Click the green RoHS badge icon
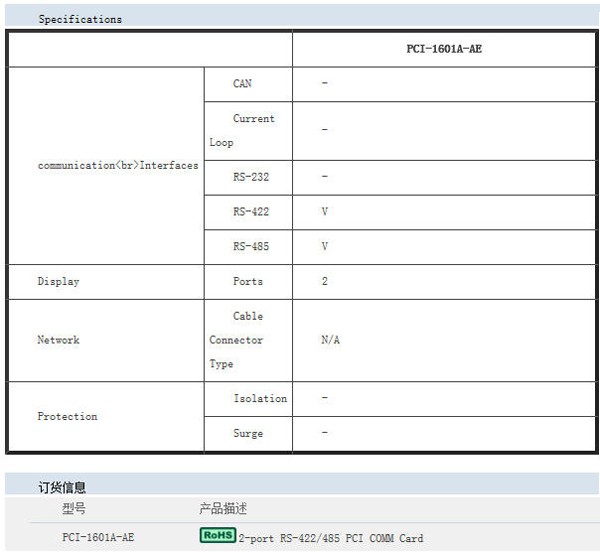 (218, 536)
